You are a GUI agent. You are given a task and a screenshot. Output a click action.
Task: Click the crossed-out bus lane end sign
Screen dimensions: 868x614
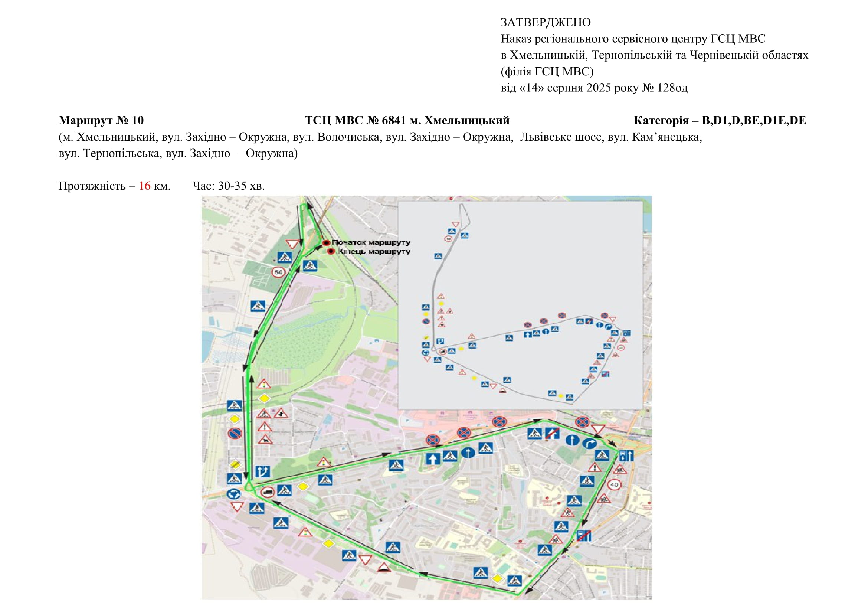click(x=584, y=536)
